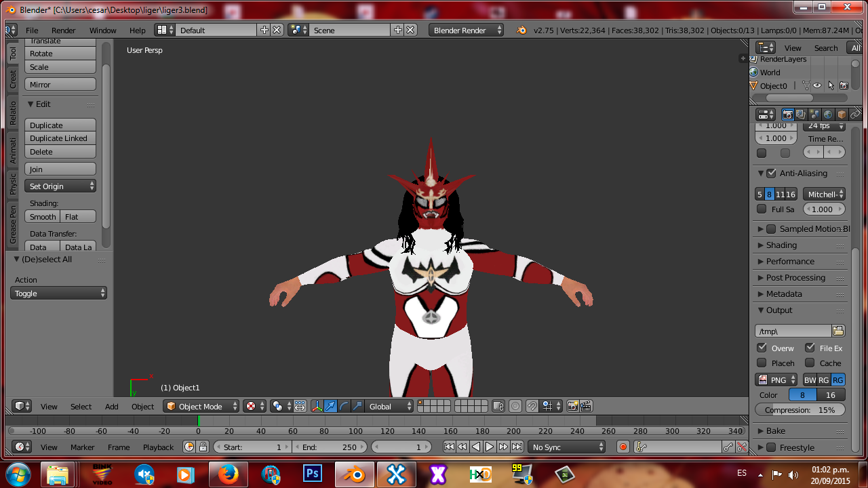Toggle the Anti-Aliasing checkbox

(x=771, y=173)
